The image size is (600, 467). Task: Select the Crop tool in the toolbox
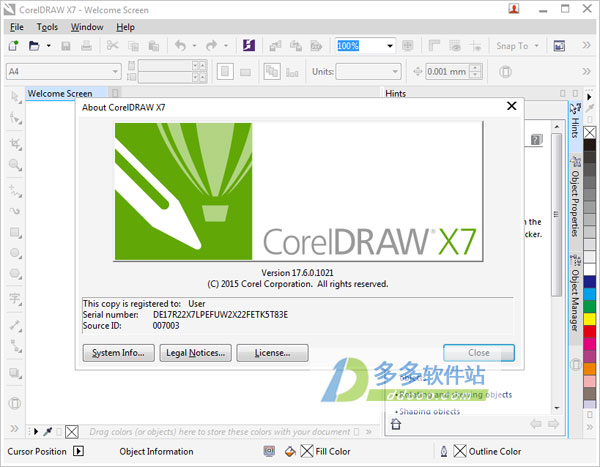[x=15, y=144]
